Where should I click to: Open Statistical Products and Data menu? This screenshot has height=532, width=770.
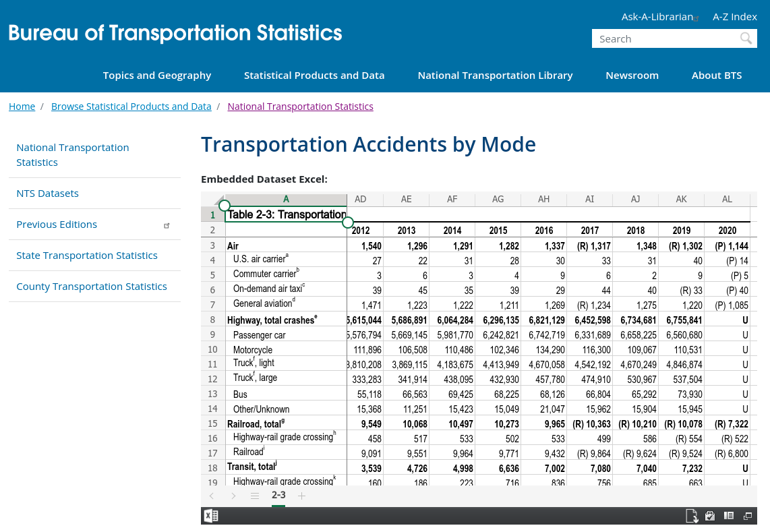[x=314, y=76]
